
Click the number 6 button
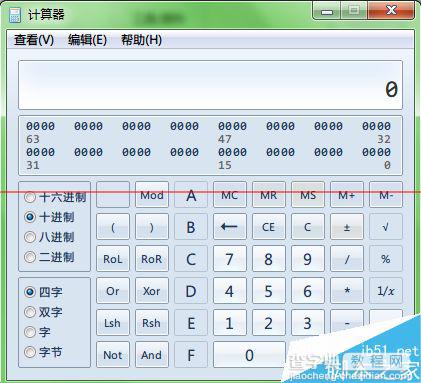click(308, 291)
